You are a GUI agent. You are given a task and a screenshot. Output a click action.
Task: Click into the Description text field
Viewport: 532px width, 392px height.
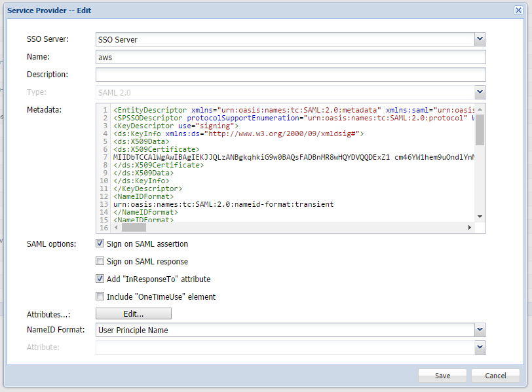point(290,75)
